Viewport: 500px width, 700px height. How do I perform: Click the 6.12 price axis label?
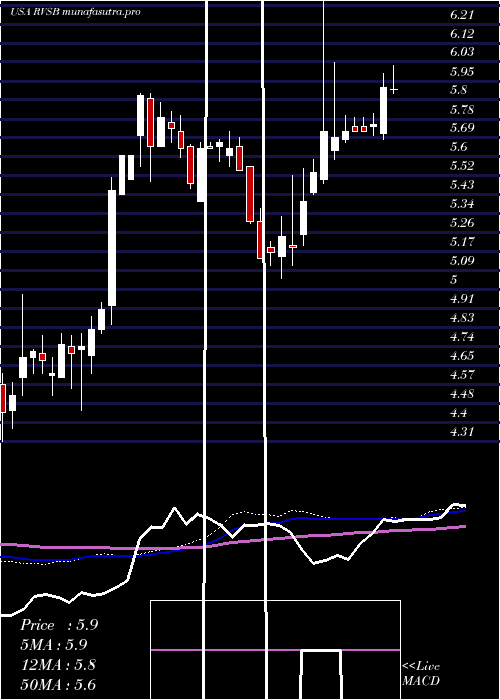[462, 34]
